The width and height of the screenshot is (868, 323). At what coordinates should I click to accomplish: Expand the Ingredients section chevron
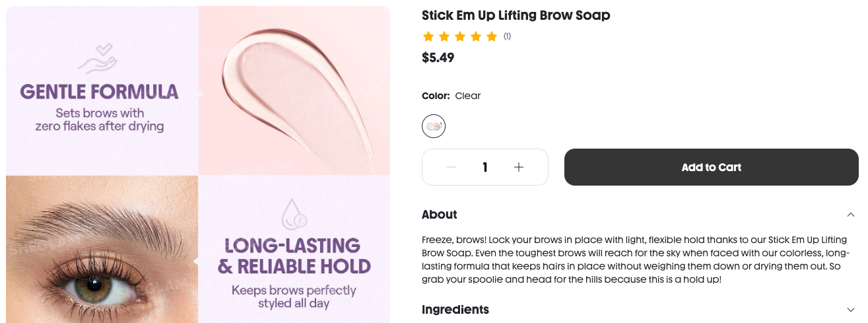click(x=851, y=310)
